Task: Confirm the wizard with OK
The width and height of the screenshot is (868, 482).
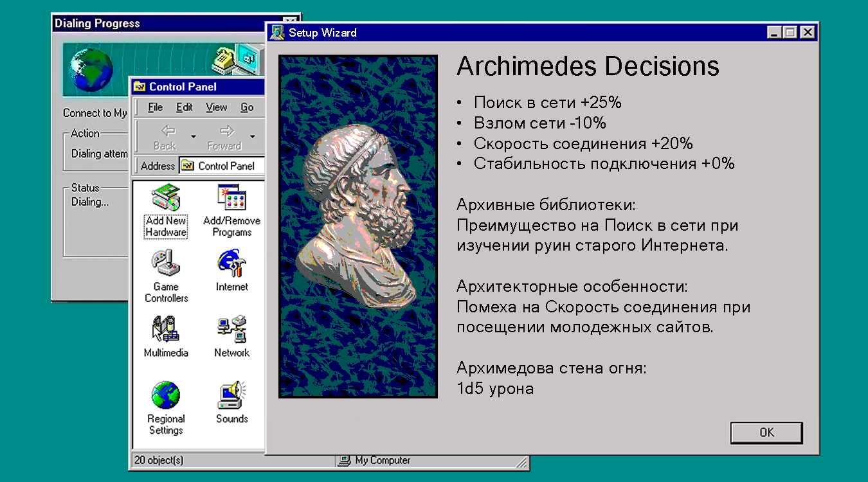Action: click(x=766, y=433)
